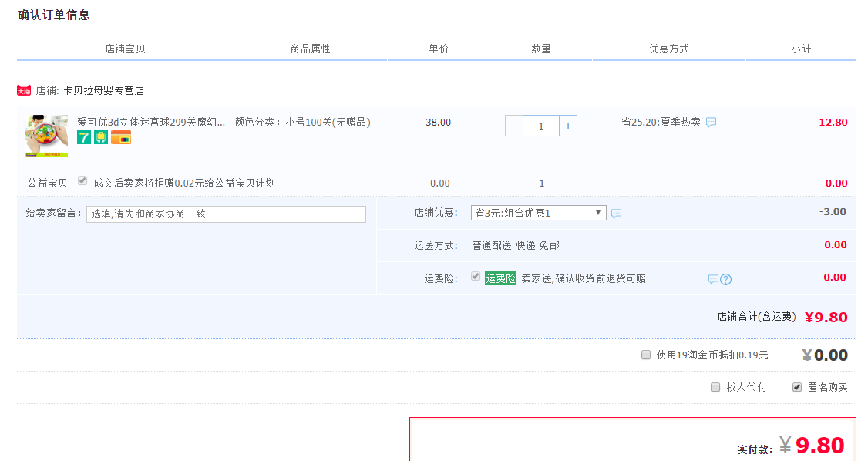Click the 数量 column header

pyautogui.click(x=541, y=49)
